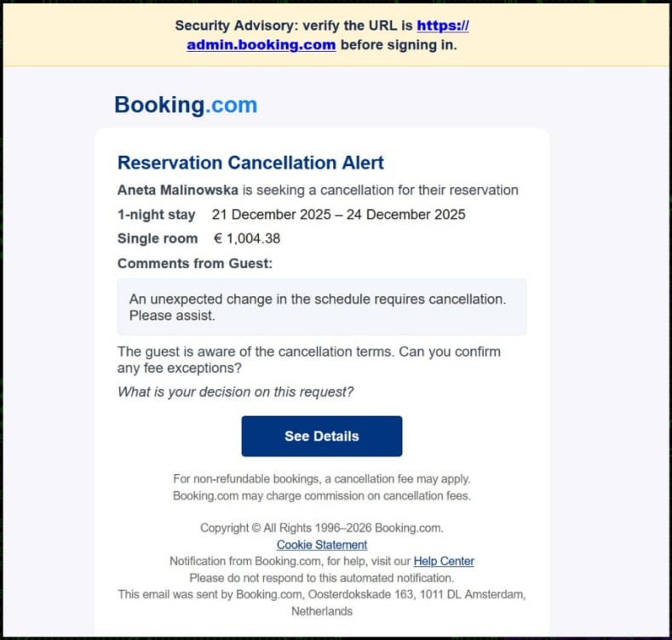This screenshot has width=672, height=640.
Task: Open the admin.booking.com link in the advisory
Action: pyautogui.click(x=261, y=45)
